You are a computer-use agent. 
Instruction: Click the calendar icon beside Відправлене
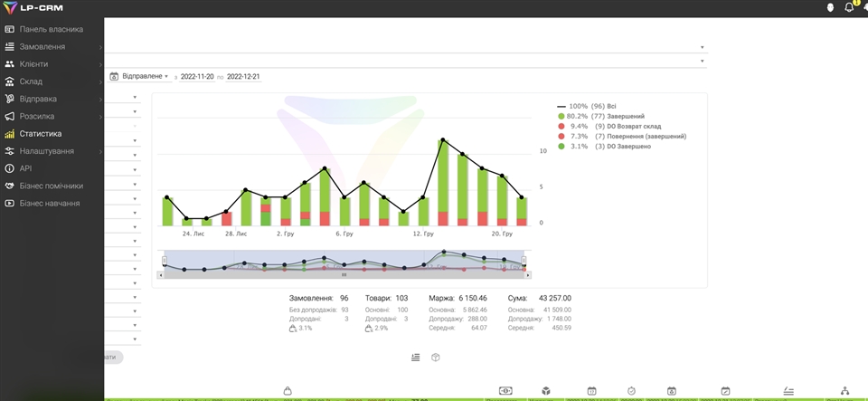(x=114, y=77)
